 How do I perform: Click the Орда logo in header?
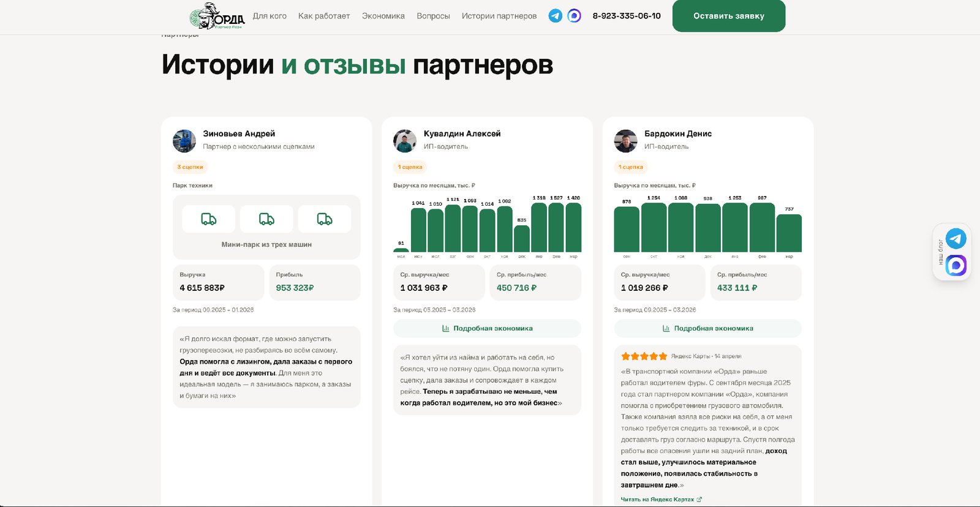[x=217, y=16]
